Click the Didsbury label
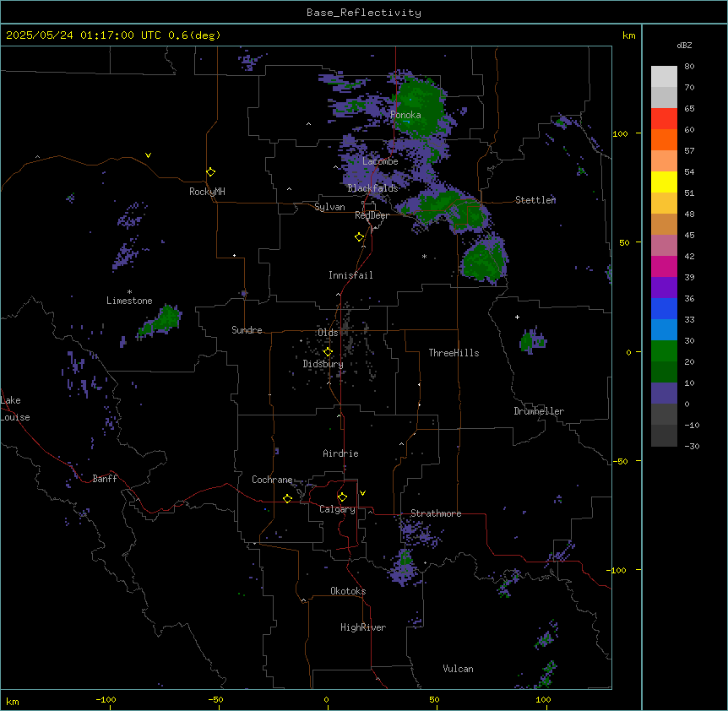This screenshot has height=711, width=728. tap(323, 364)
